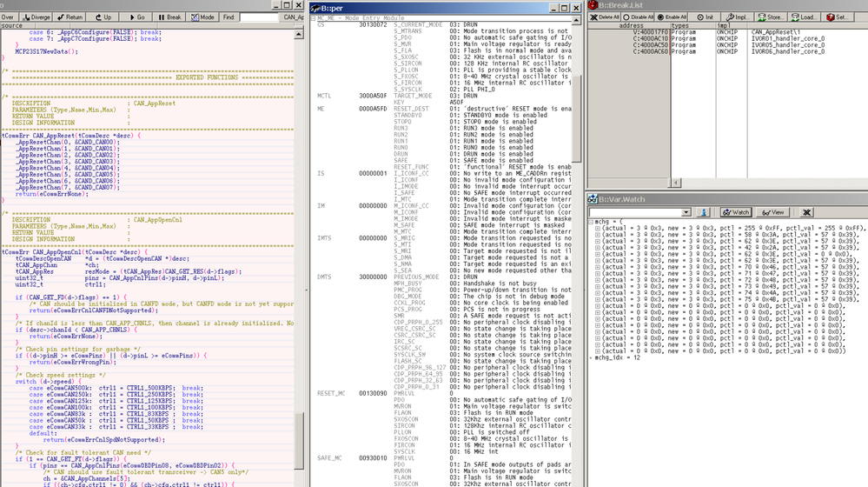The image size is (868, 487).
Task: Expand the mchg entry with pctl = 71
Action: pos(597,274)
